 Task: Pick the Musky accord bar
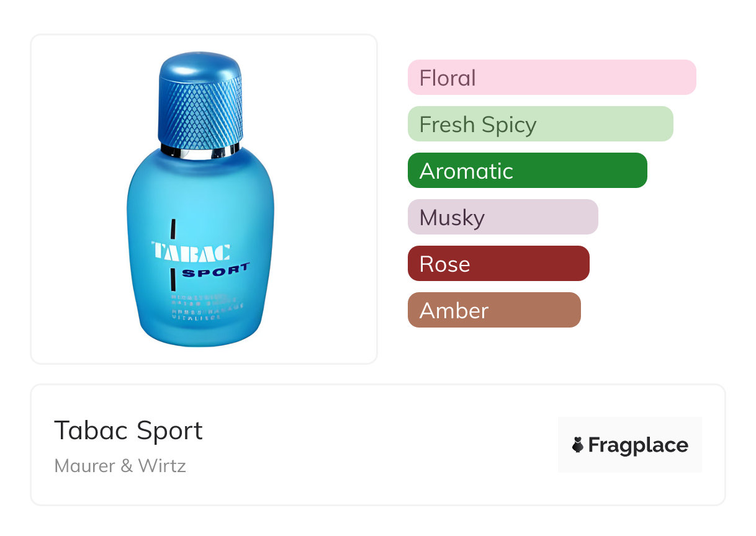click(x=503, y=217)
